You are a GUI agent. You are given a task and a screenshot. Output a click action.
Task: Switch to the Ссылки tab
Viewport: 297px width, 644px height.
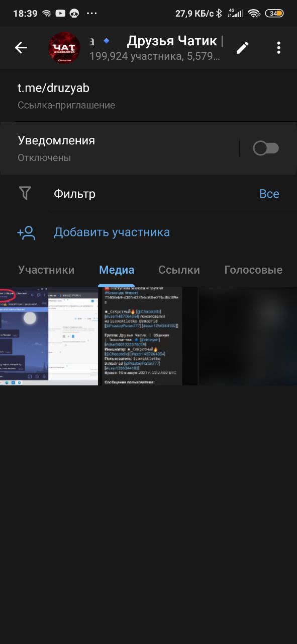[x=179, y=270]
